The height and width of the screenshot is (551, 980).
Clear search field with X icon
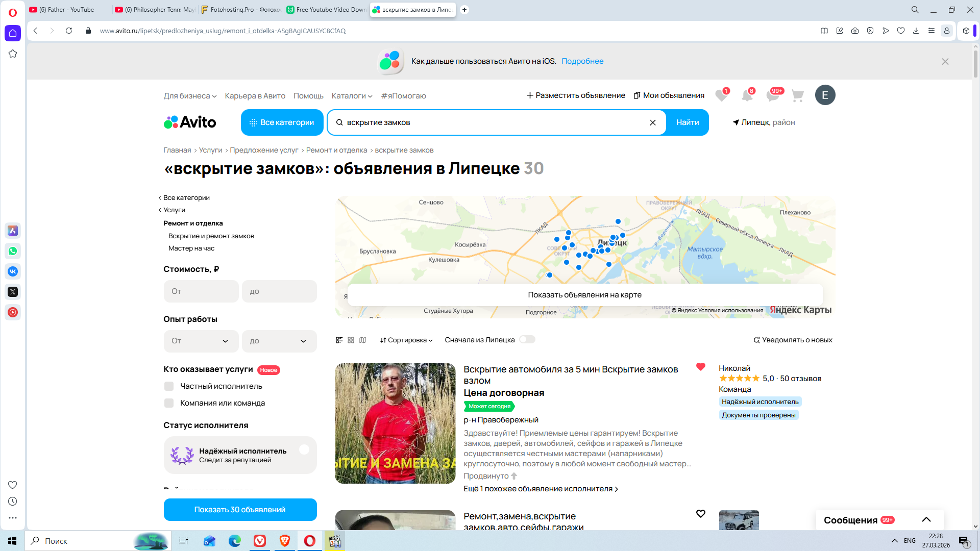click(x=652, y=122)
